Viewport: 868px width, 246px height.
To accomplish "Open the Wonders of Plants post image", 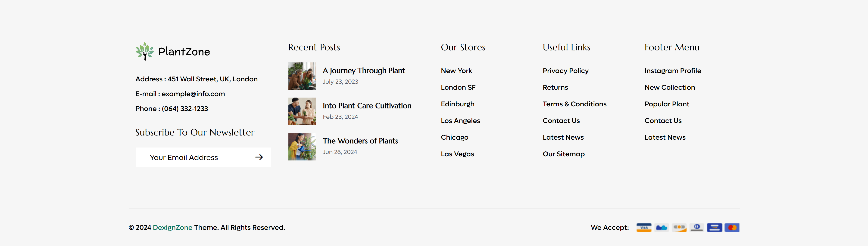I will pos(302,146).
